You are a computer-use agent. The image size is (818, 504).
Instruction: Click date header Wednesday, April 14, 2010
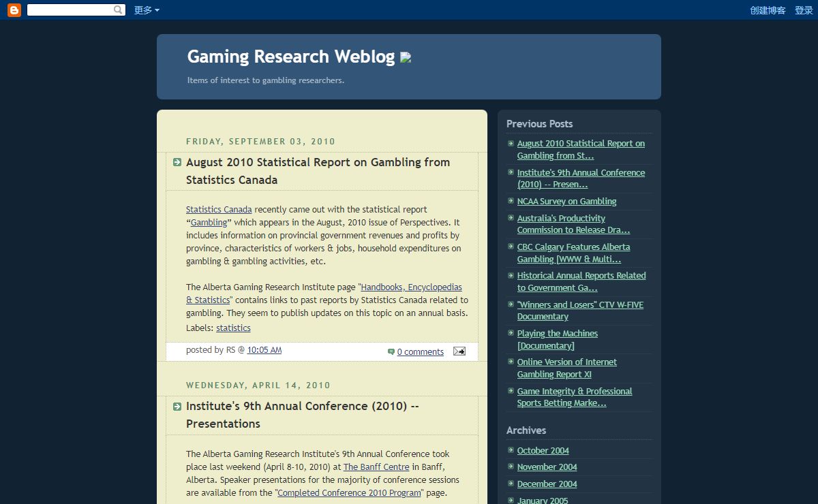(258, 385)
